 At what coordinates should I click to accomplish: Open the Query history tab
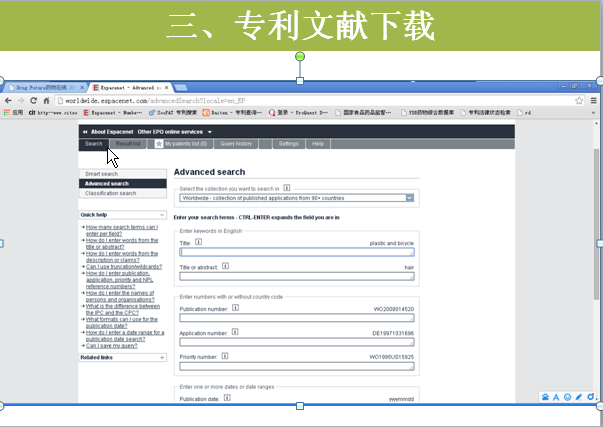click(x=236, y=144)
